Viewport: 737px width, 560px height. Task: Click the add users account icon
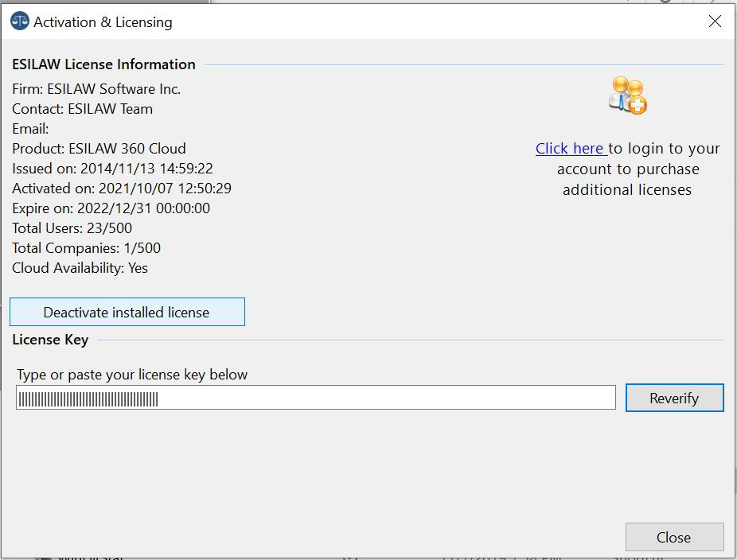(x=627, y=95)
